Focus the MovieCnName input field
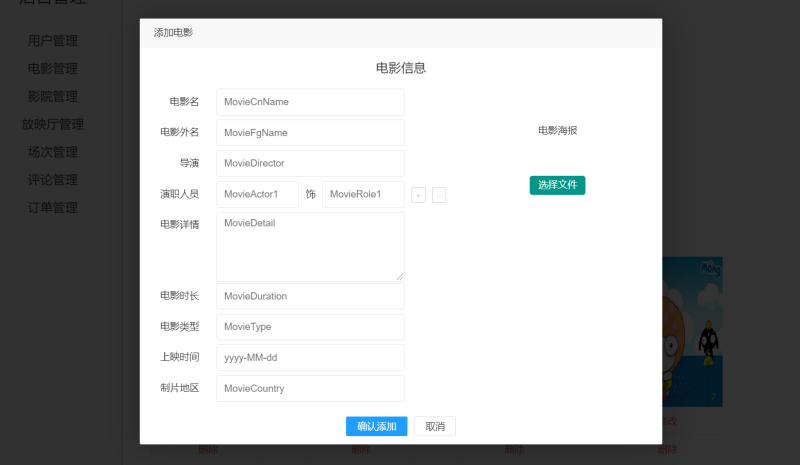Viewport: 800px width, 465px height. tap(310, 102)
